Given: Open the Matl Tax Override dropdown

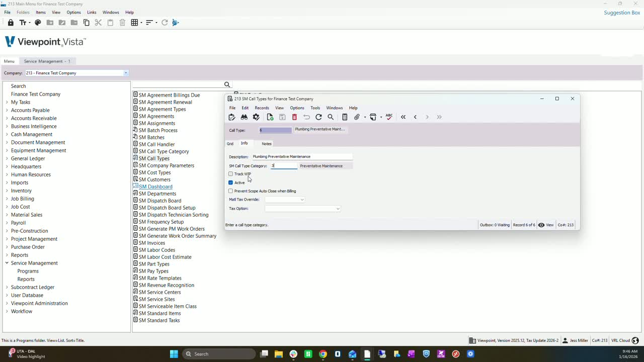Looking at the screenshot, I should pyautogui.click(x=302, y=200).
